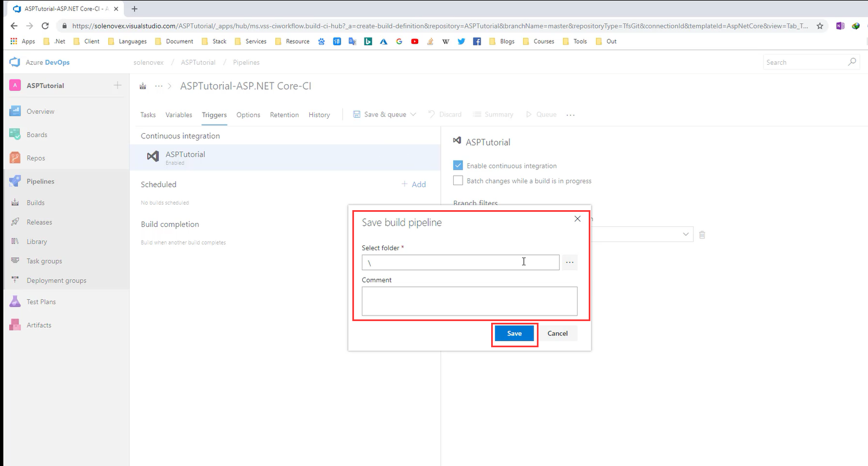Viewport: 868px width, 466px height.
Task: Select Pipelines in the sidebar
Action: tap(40, 182)
